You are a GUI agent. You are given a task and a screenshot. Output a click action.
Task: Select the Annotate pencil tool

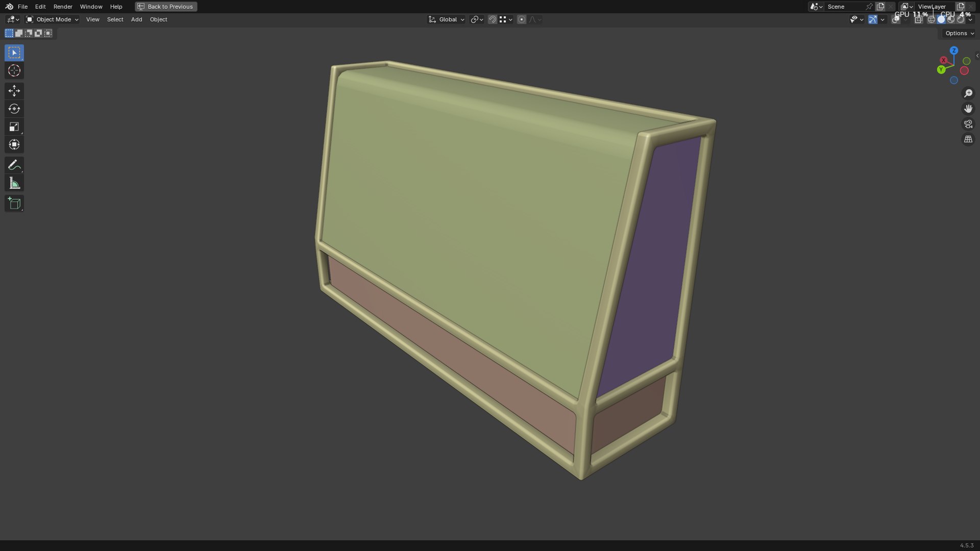(x=14, y=165)
